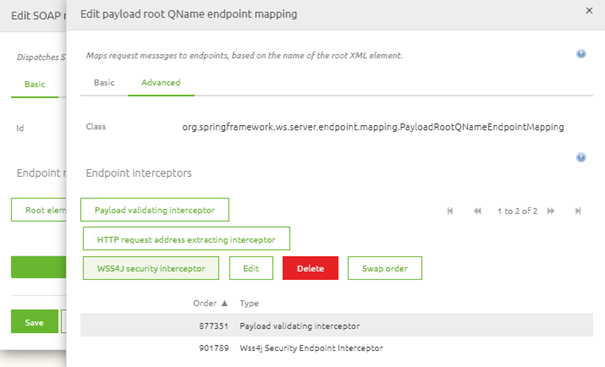Viewport: 605px width, 367px height.
Task: Click Root element button in background window
Action: coord(39,210)
